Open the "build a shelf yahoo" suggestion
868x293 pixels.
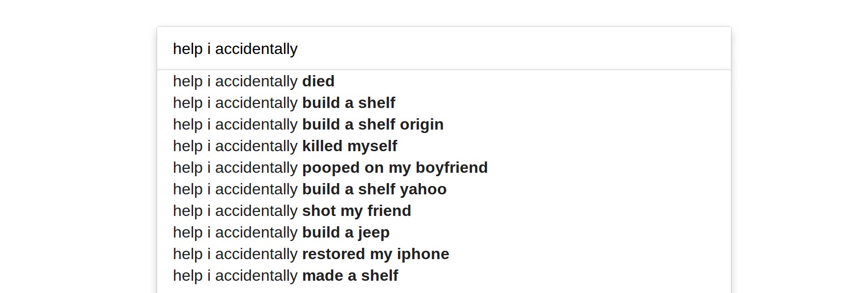pos(309,189)
